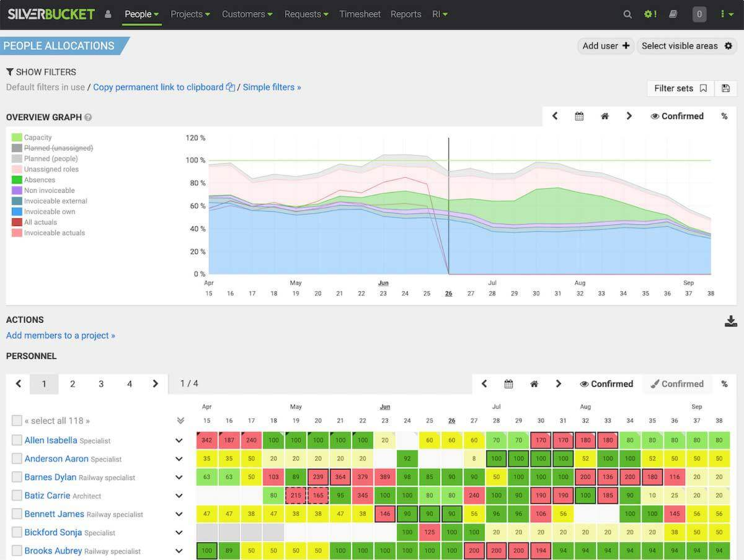
Task: Click the Add user button
Action: click(x=606, y=46)
